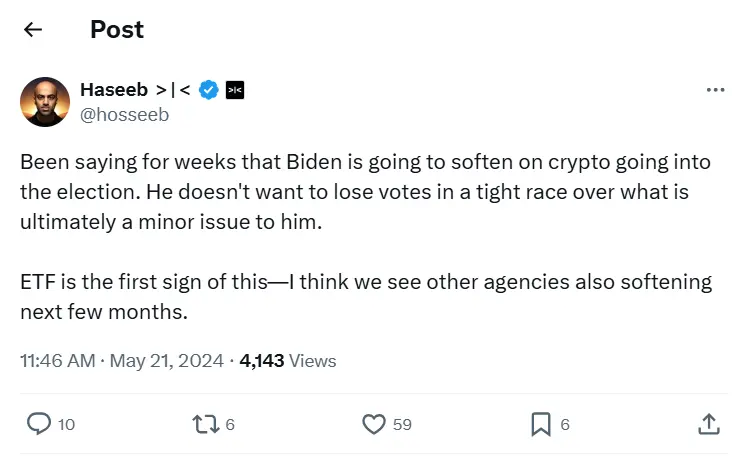Click the reply count showing 10

point(66,425)
